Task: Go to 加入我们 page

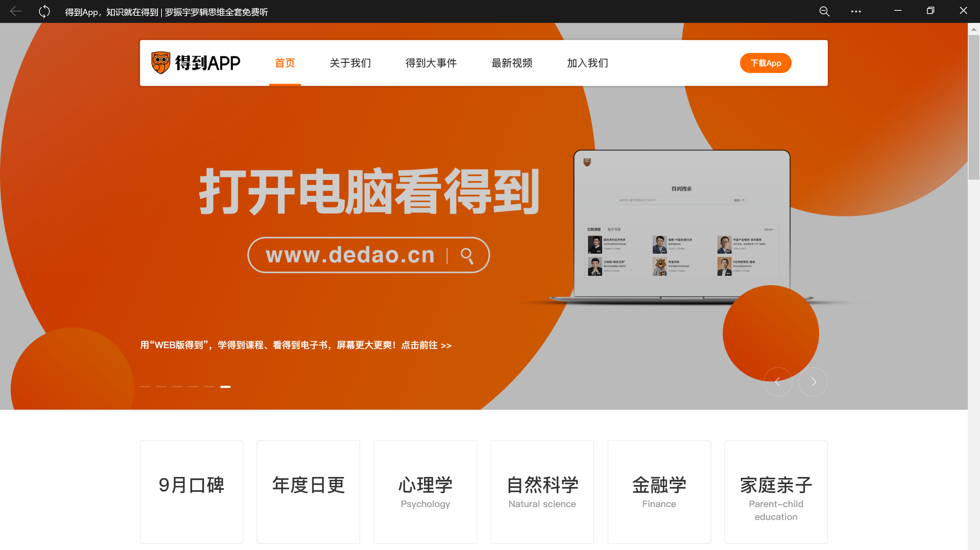Action: (x=588, y=63)
